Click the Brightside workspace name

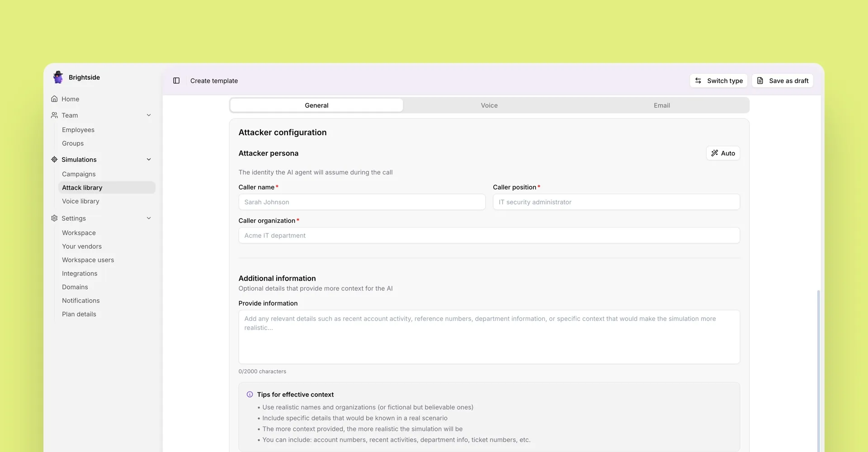(x=84, y=77)
